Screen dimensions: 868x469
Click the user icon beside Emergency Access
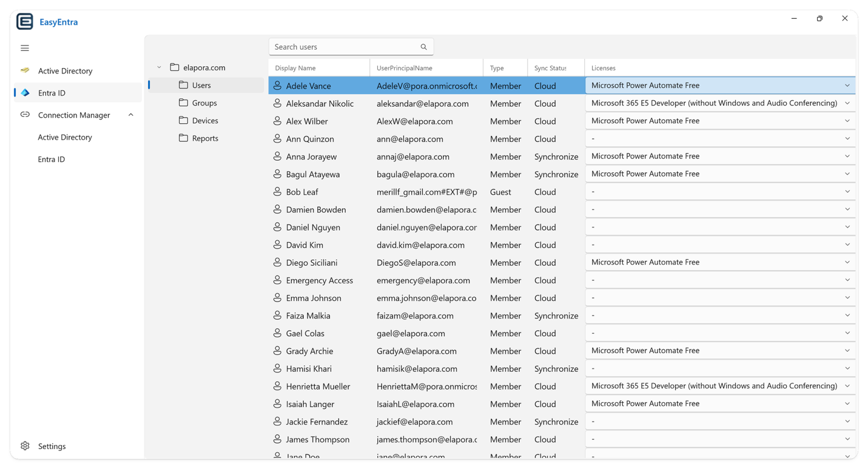[277, 280]
